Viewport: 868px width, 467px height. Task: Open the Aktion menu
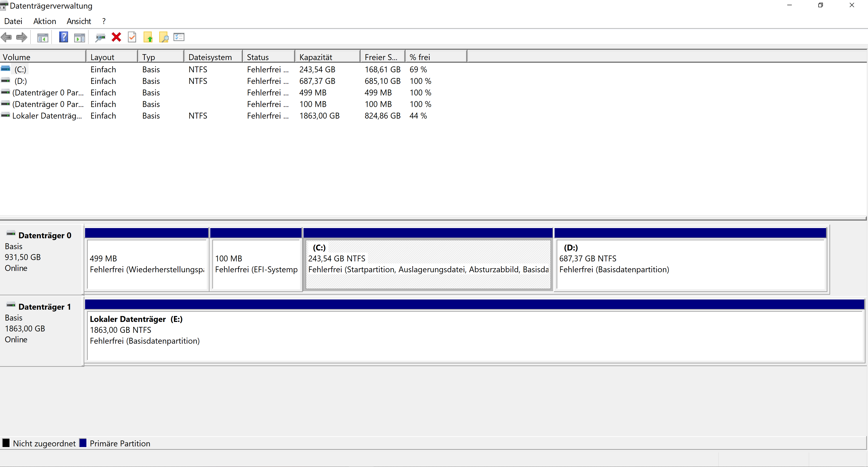[44, 21]
